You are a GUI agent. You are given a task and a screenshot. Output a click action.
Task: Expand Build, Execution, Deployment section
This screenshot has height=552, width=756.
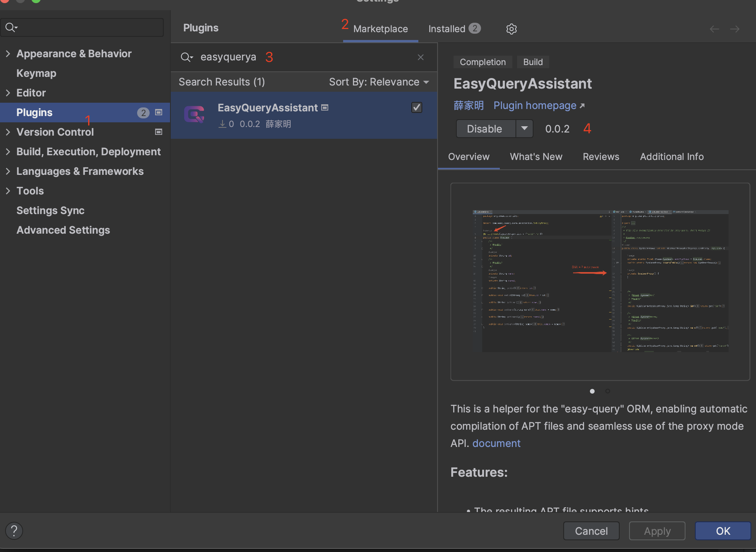point(8,152)
